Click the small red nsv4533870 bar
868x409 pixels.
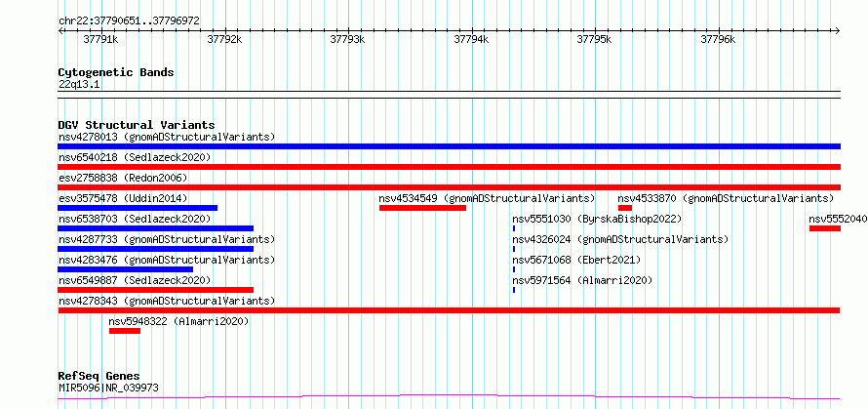click(x=625, y=208)
